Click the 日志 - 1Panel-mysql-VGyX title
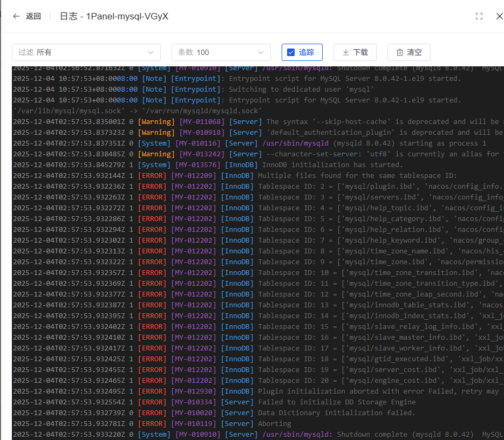Image resolution: width=504 pixels, height=440 pixels. [114, 16]
